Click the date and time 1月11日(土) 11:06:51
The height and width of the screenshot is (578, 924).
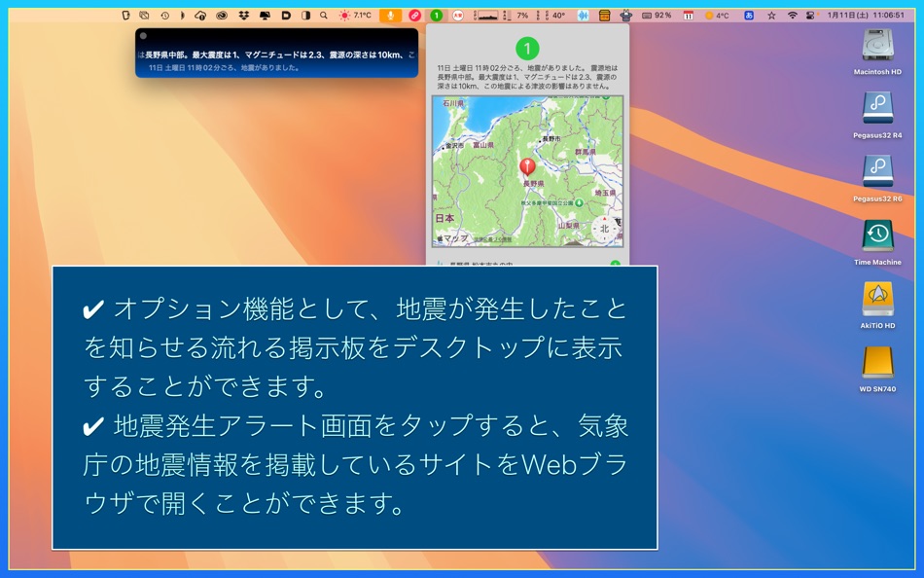click(x=865, y=16)
